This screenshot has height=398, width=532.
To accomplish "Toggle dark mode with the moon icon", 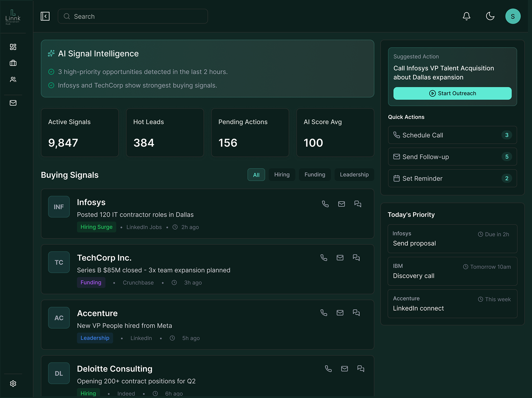I will (x=490, y=16).
